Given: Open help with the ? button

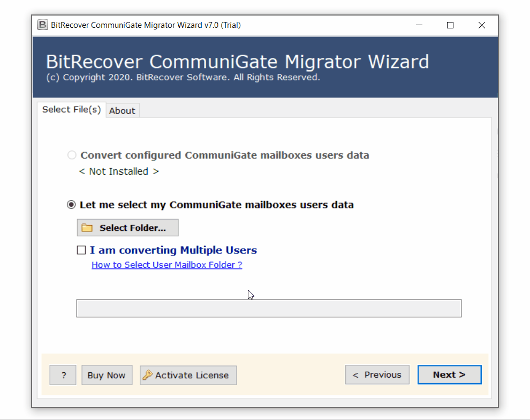Looking at the screenshot, I should (x=63, y=375).
